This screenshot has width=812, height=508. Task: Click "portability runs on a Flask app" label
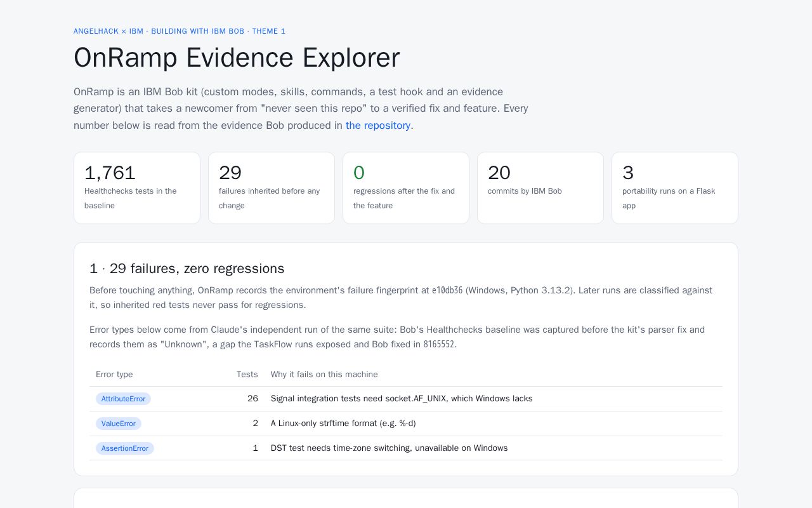[x=669, y=198]
